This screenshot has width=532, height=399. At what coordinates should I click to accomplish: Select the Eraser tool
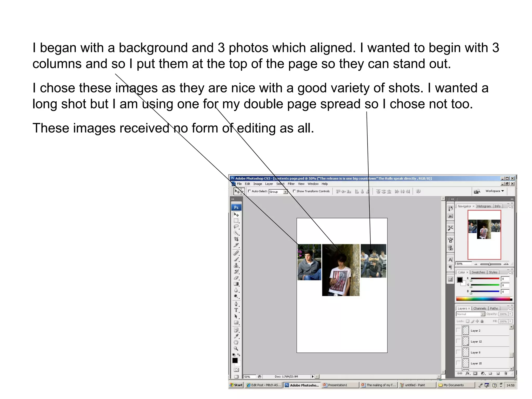236,278
